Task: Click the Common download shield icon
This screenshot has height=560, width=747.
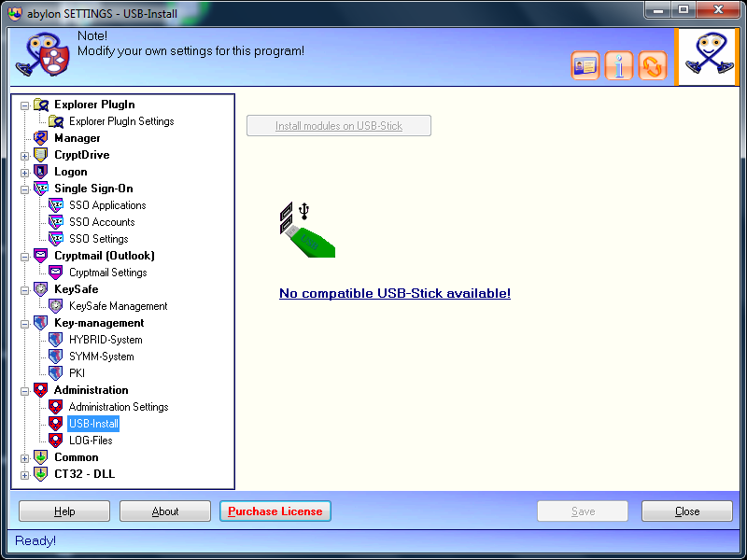Action: tap(41, 457)
